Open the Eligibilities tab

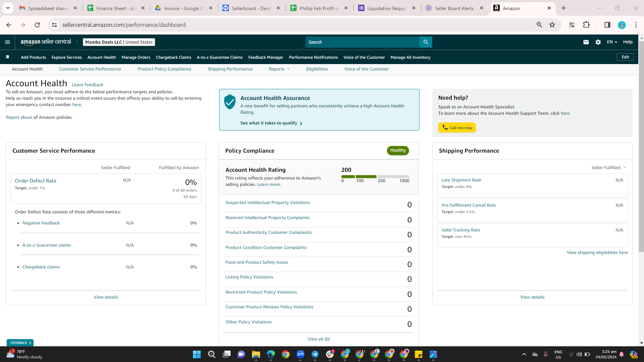[317, 69]
